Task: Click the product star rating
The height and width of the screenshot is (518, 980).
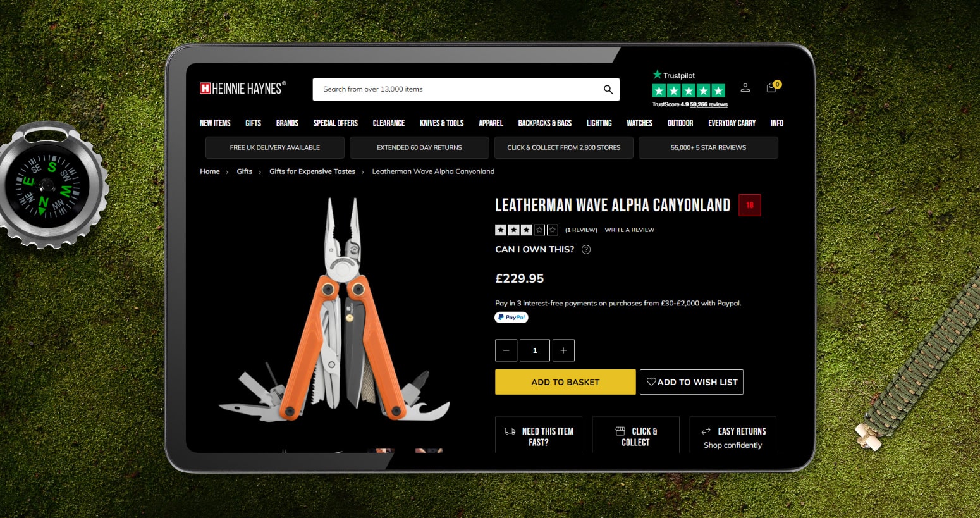Action: point(526,230)
